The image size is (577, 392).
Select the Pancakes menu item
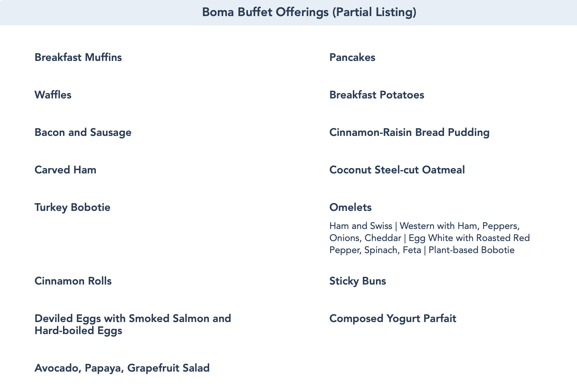click(352, 57)
